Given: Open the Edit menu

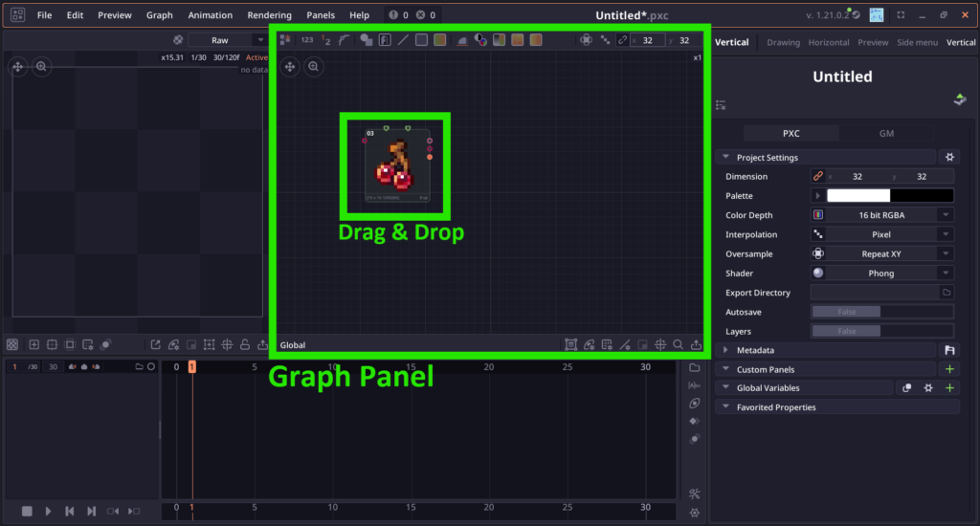Looking at the screenshot, I should (x=75, y=15).
